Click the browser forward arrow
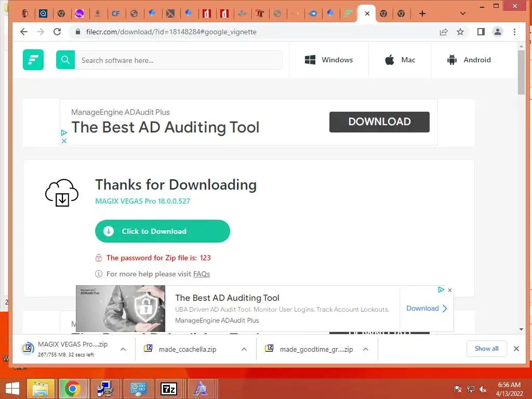This screenshot has width=532, height=399. point(41,32)
